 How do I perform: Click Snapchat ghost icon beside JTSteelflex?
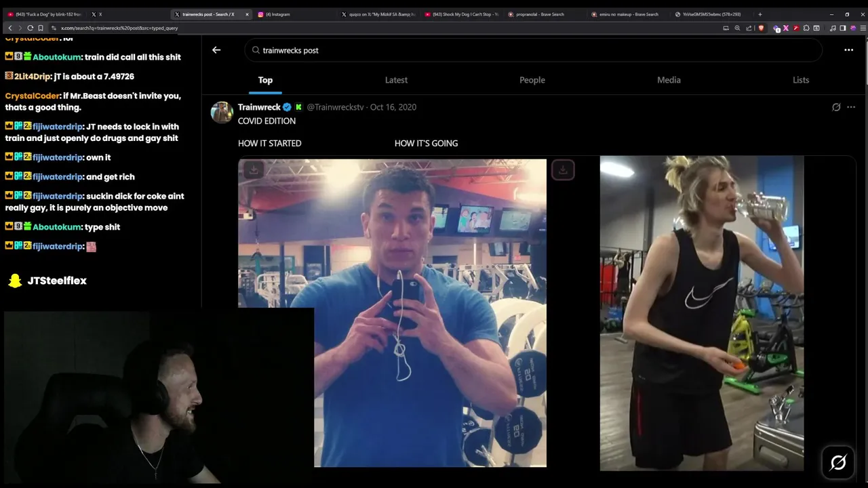[x=15, y=281]
